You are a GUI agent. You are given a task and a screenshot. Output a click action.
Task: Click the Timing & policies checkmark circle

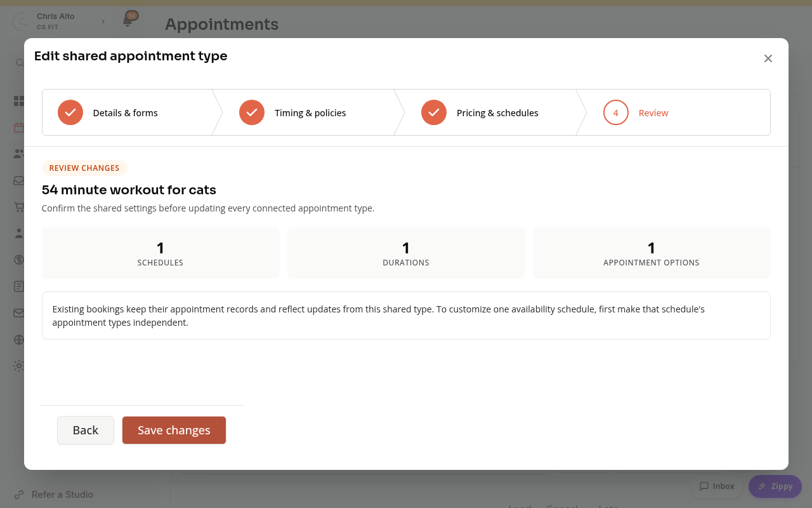[252, 112]
